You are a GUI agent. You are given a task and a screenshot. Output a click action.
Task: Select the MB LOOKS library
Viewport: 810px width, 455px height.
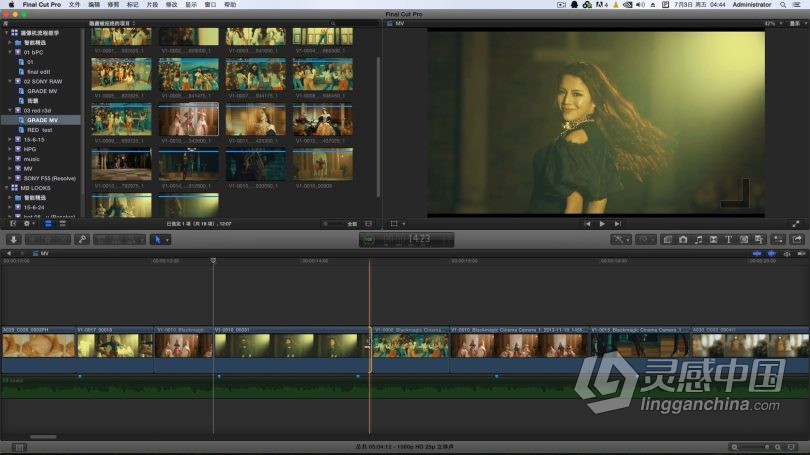coord(36,188)
